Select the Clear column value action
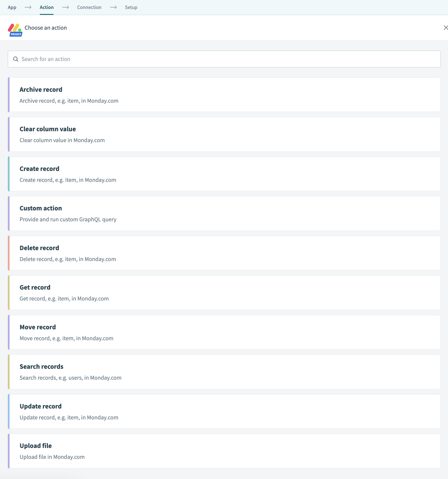Image resolution: width=448 pixels, height=479 pixels. click(224, 134)
